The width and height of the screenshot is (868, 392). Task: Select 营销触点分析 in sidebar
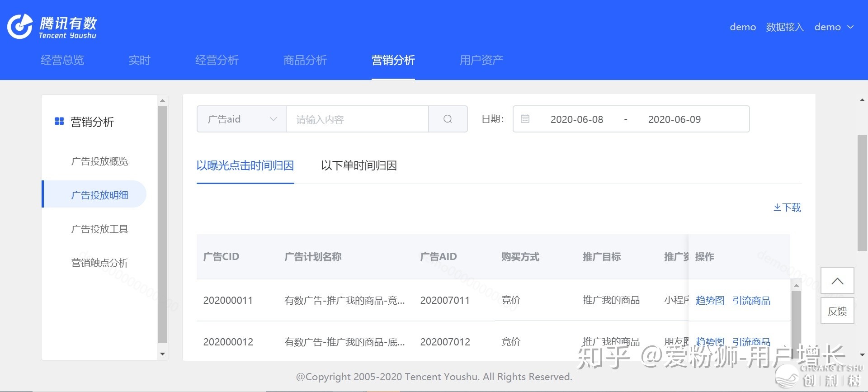99,263
